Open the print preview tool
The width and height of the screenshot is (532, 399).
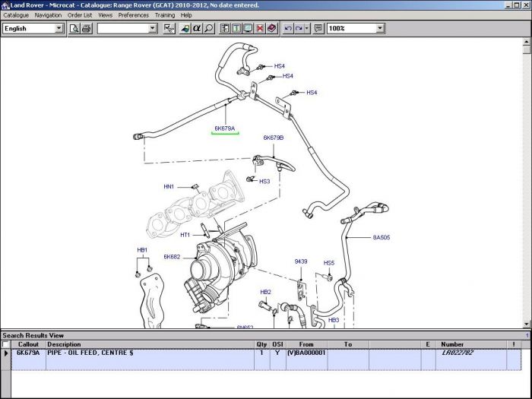tap(74, 29)
